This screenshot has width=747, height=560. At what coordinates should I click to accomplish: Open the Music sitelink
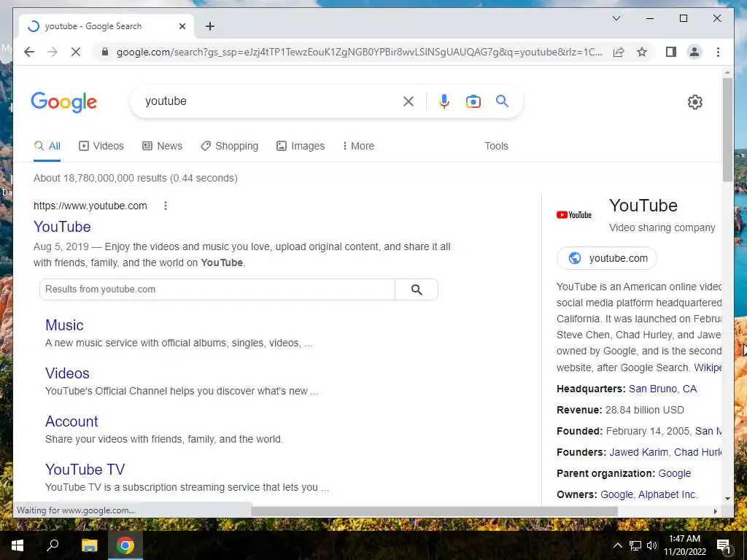pyautogui.click(x=64, y=325)
